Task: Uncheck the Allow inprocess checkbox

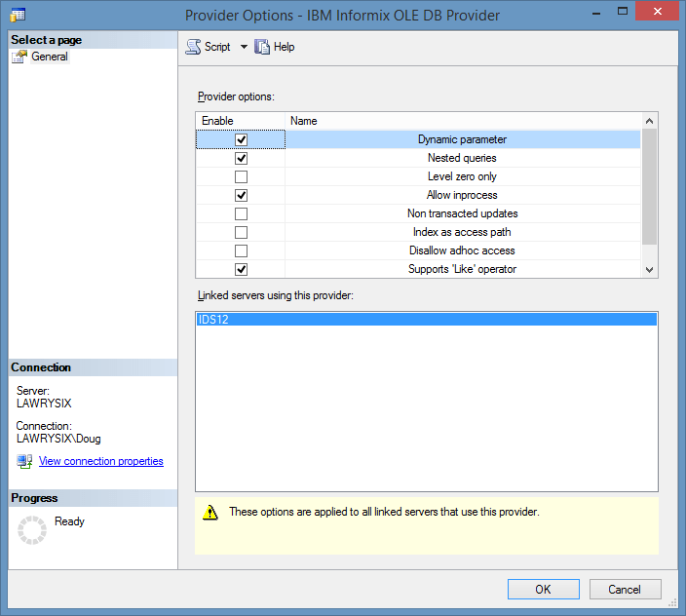Action: (x=241, y=195)
